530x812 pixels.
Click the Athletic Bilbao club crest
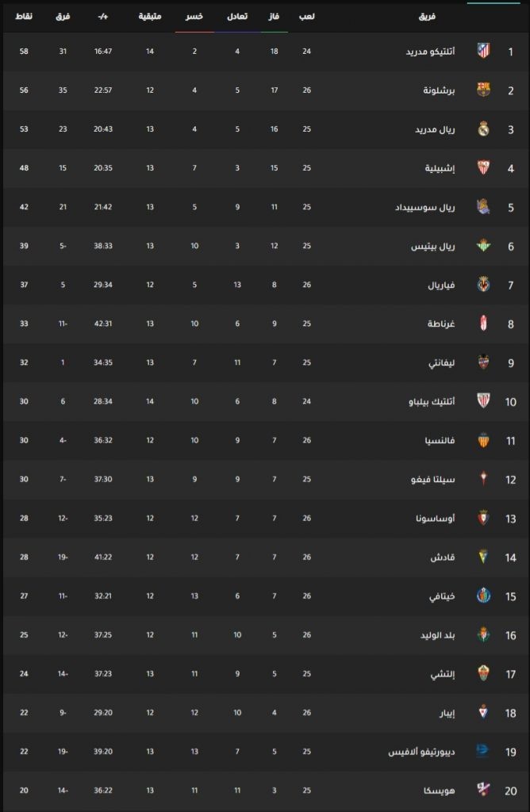pyautogui.click(x=483, y=400)
